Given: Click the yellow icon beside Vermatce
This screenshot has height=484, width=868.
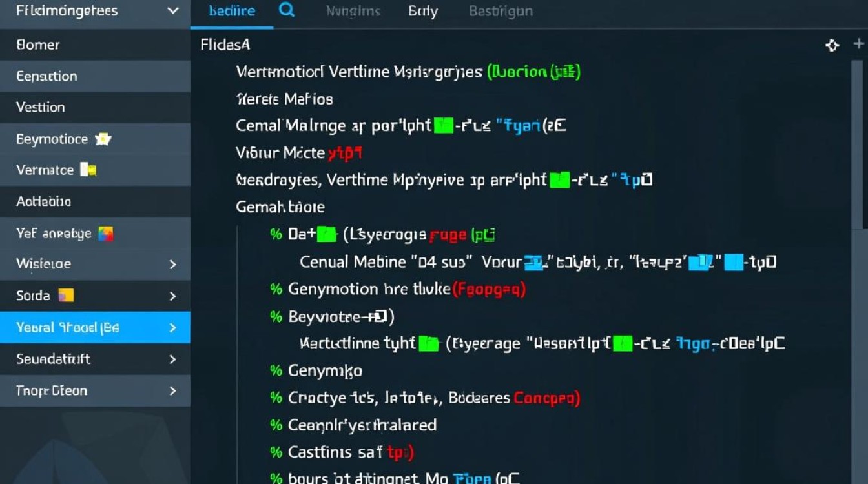Looking at the screenshot, I should pyautogui.click(x=88, y=170).
